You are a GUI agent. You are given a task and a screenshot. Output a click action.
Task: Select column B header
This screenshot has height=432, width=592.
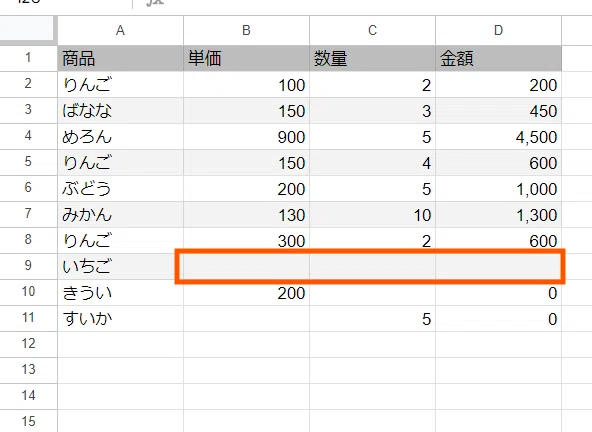click(247, 30)
